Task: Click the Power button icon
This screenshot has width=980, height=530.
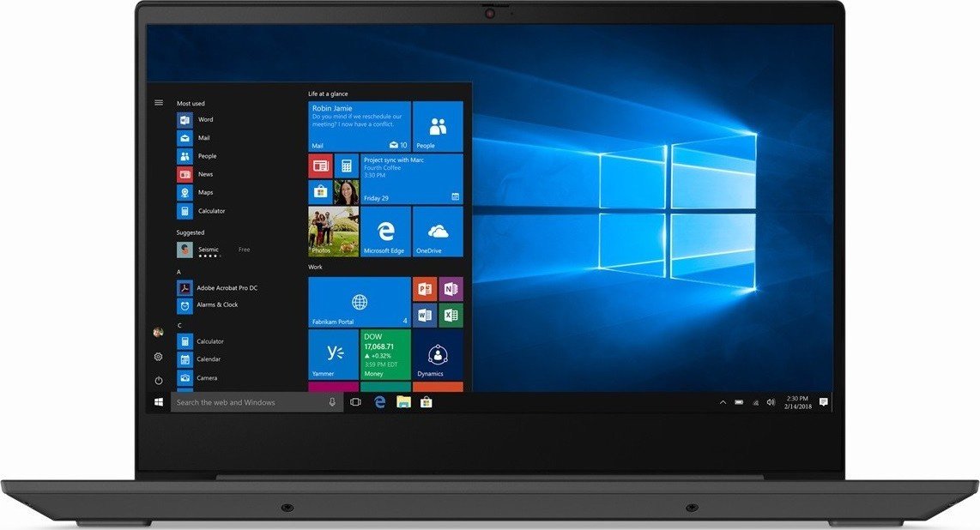Action: pyautogui.click(x=159, y=380)
